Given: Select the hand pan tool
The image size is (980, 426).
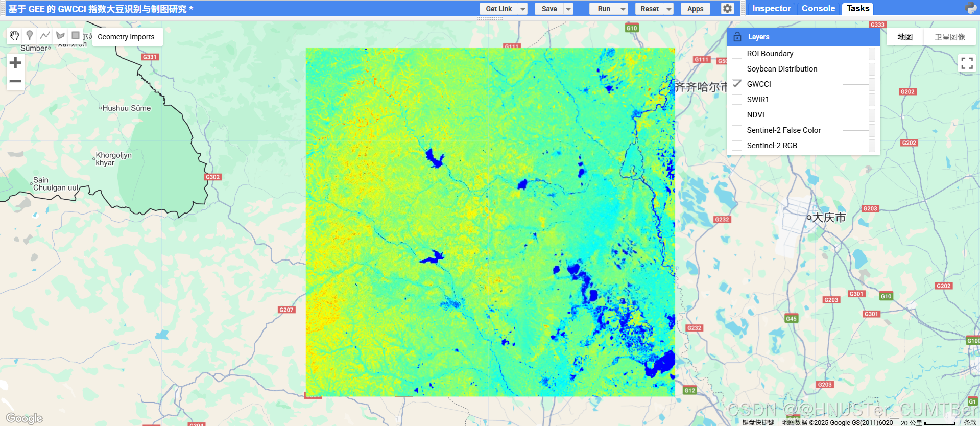Looking at the screenshot, I should 14,35.
